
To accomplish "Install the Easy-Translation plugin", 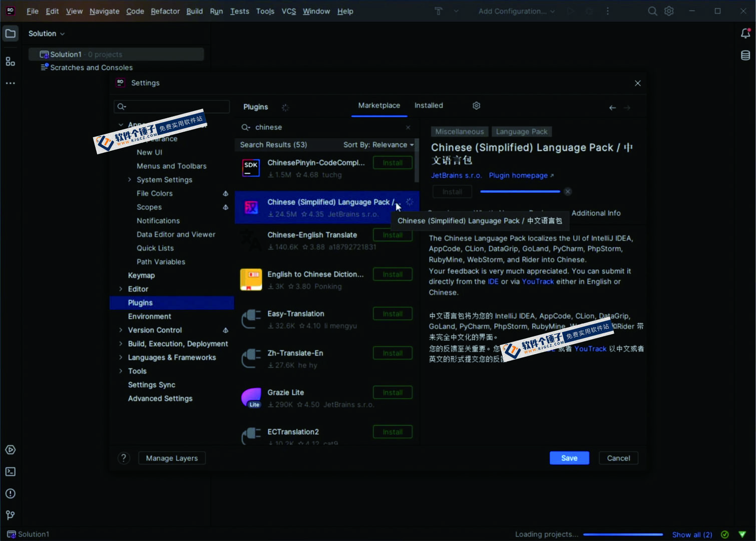I will click(393, 314).
